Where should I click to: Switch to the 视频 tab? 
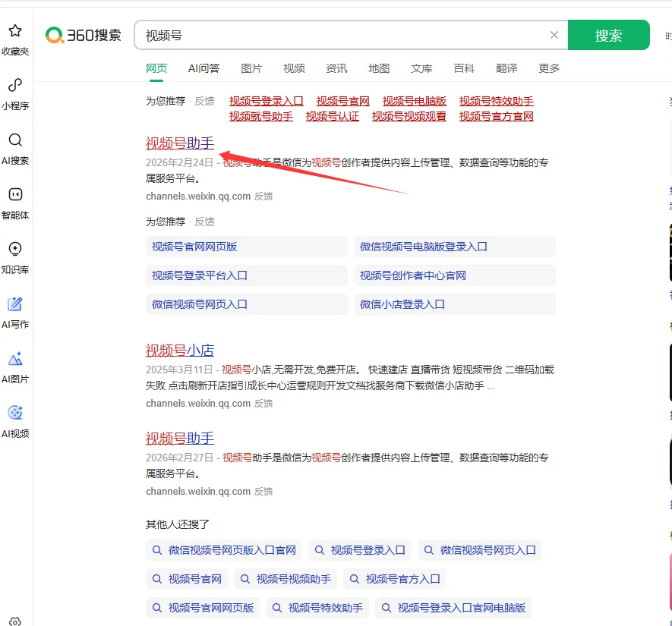pyautogui.click(x=294, y=68)
